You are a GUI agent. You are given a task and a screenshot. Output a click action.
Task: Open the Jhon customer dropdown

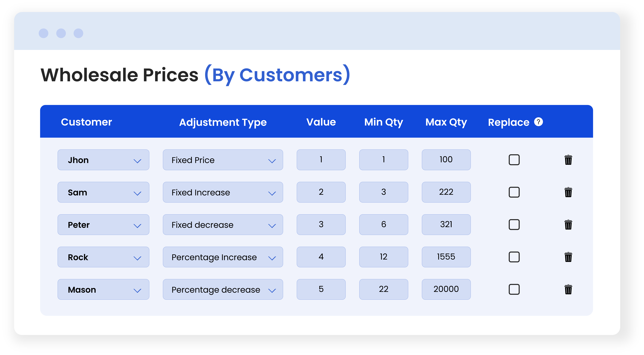(103, 160)
